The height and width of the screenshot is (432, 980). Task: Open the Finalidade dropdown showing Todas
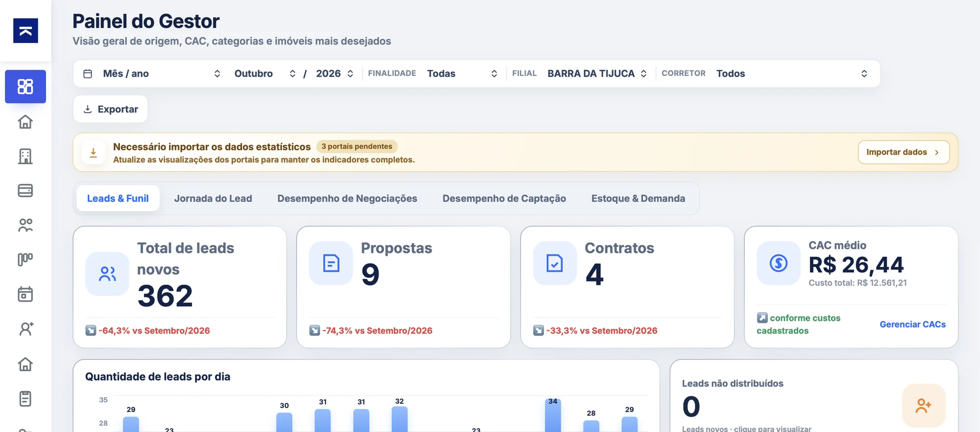click(x=462, y=73)
